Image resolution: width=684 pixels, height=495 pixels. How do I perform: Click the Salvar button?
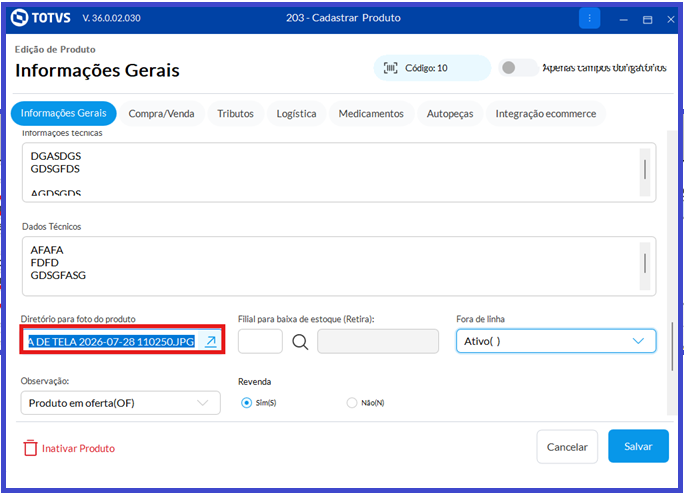tap(638, 446)
